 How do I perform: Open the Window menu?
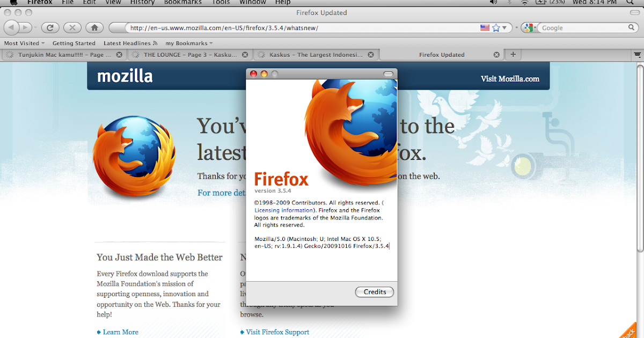pos(252,2)
